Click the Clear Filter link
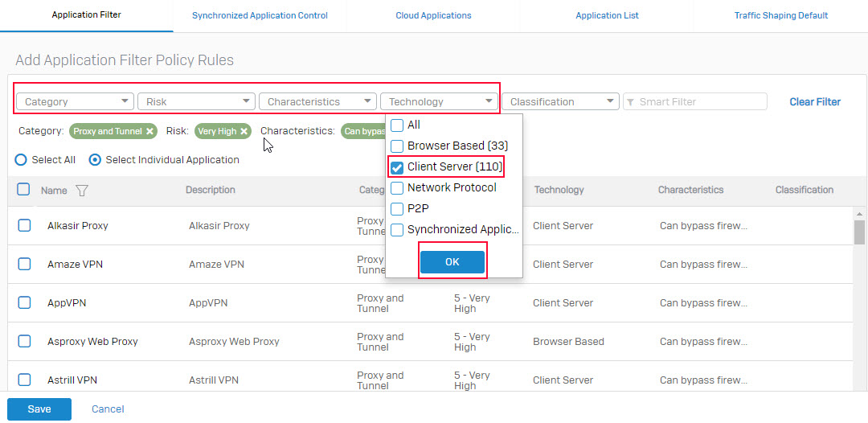Viewport: 868px width, 423px height. (815, 102)
